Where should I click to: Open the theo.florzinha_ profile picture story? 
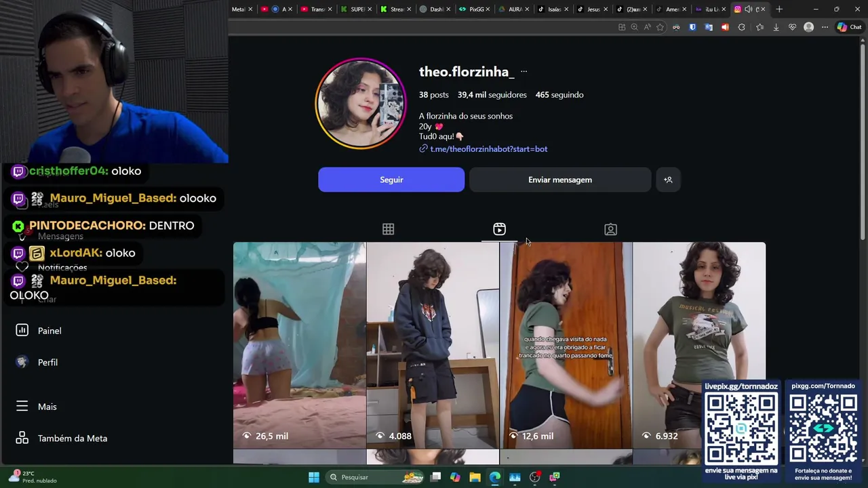coord(361,104)
